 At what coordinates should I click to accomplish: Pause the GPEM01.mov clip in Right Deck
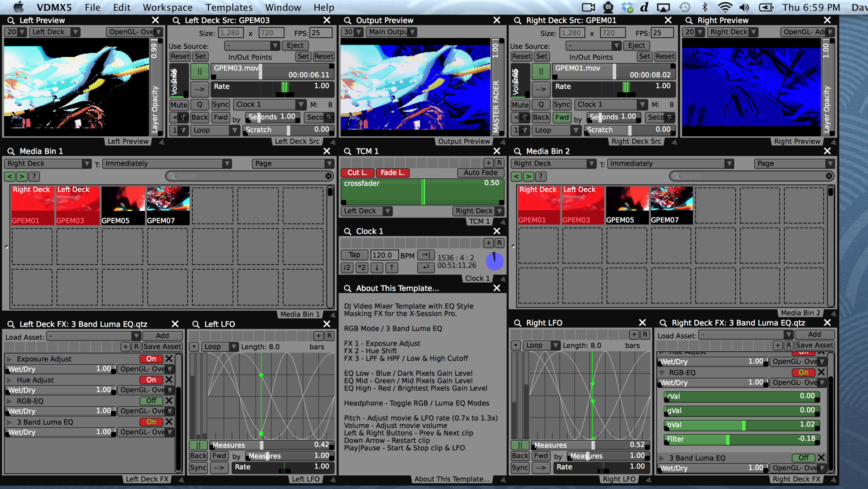541,72
